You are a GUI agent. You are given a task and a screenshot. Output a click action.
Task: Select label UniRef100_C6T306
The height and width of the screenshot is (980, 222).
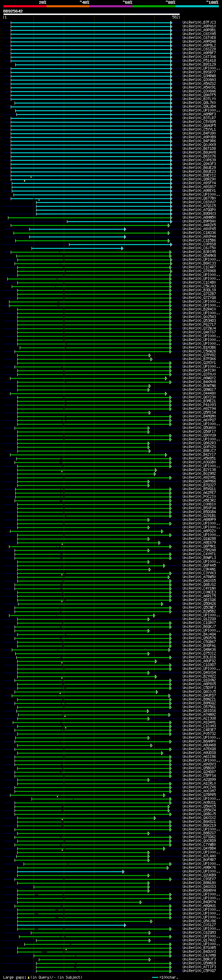click(x=199, y=57)
